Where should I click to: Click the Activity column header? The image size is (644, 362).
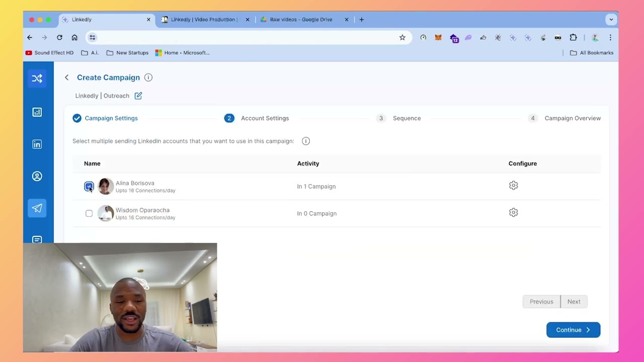308,163
